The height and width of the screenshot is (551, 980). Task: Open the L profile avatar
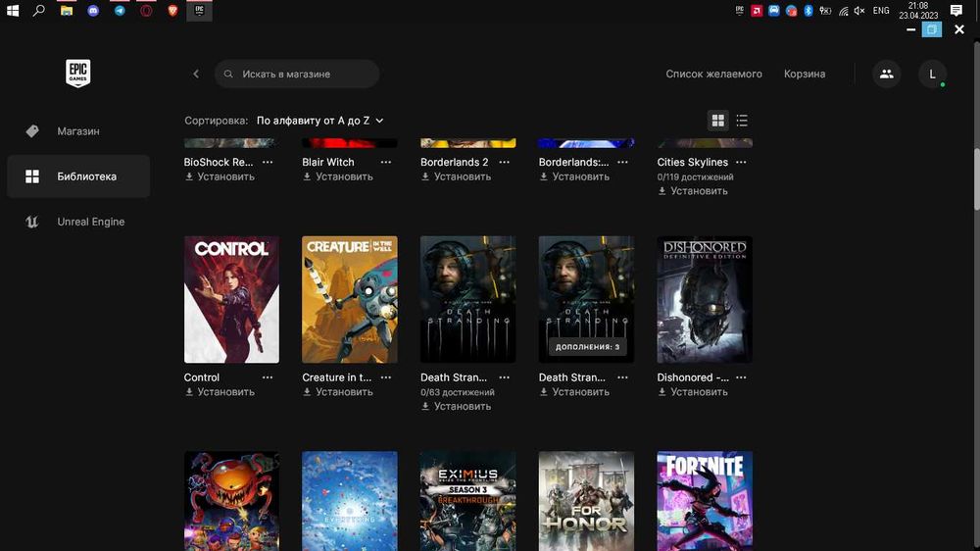click(933, 74)
